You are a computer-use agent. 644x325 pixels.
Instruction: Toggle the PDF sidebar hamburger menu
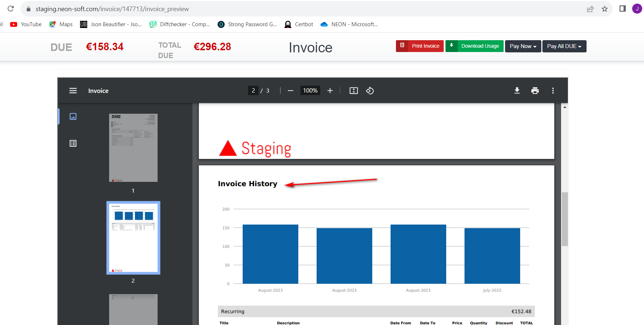pos(73,91)
